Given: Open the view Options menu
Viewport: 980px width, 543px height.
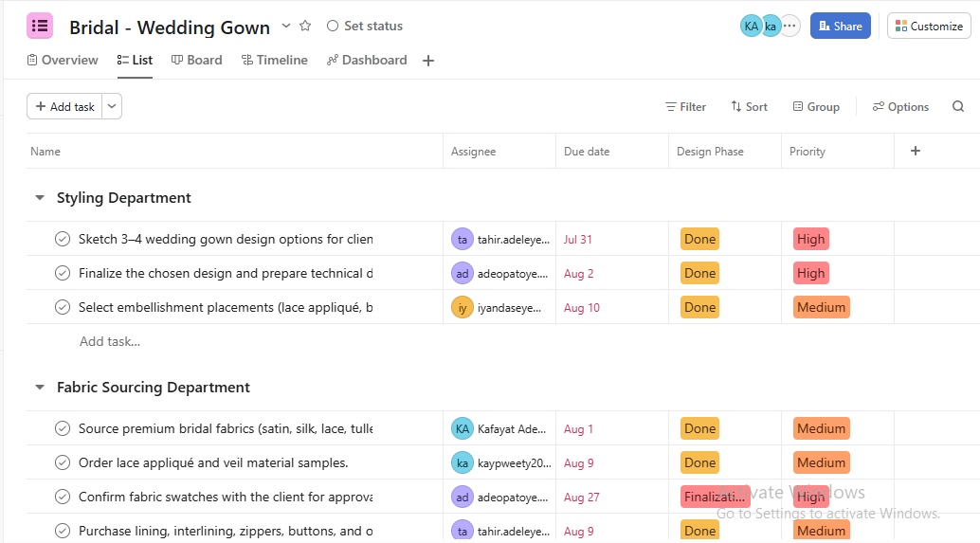Looking at the screenshot, I should point(900,107).
